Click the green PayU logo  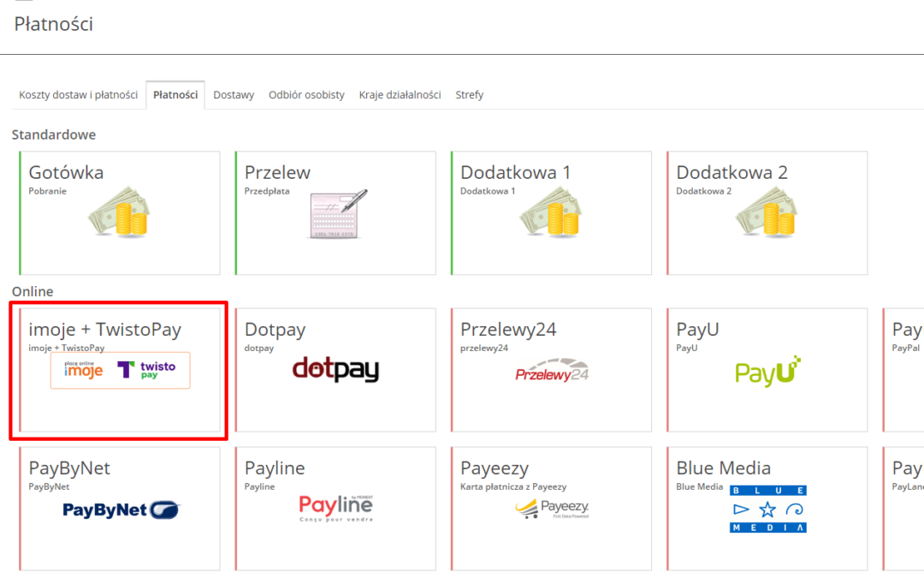pyautogui.click(x=767, y=371)
